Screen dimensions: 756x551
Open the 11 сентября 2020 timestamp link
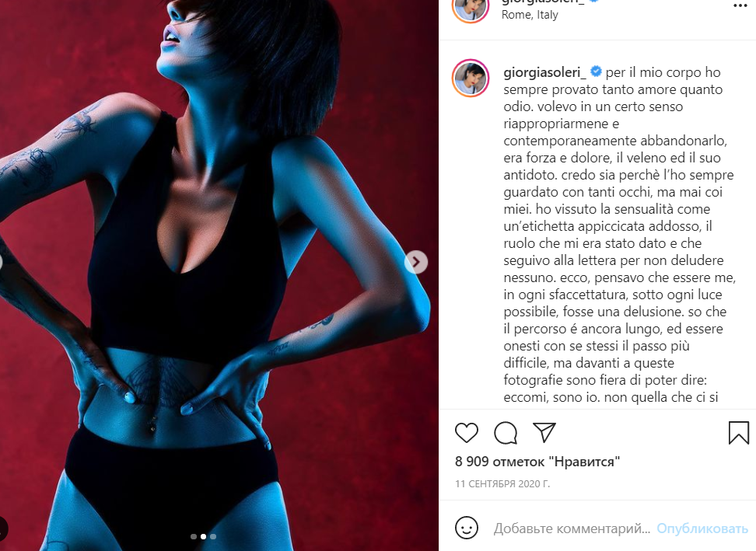pos(502,483)
